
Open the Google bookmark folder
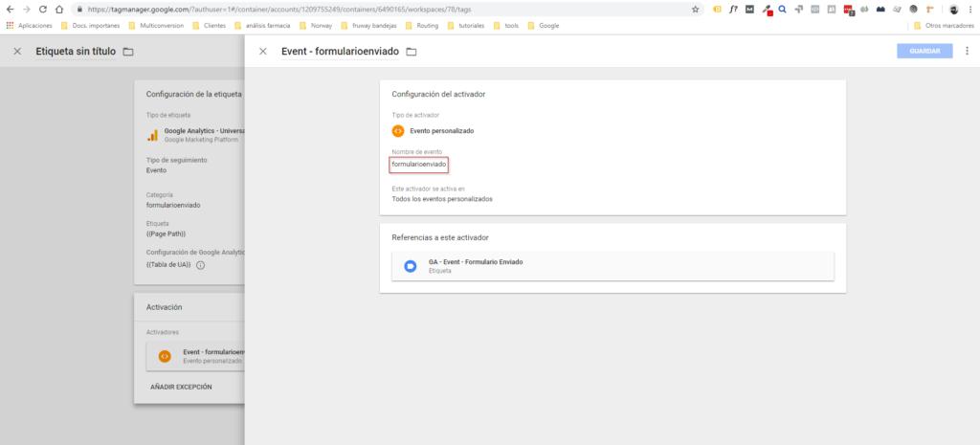point(544,26)
